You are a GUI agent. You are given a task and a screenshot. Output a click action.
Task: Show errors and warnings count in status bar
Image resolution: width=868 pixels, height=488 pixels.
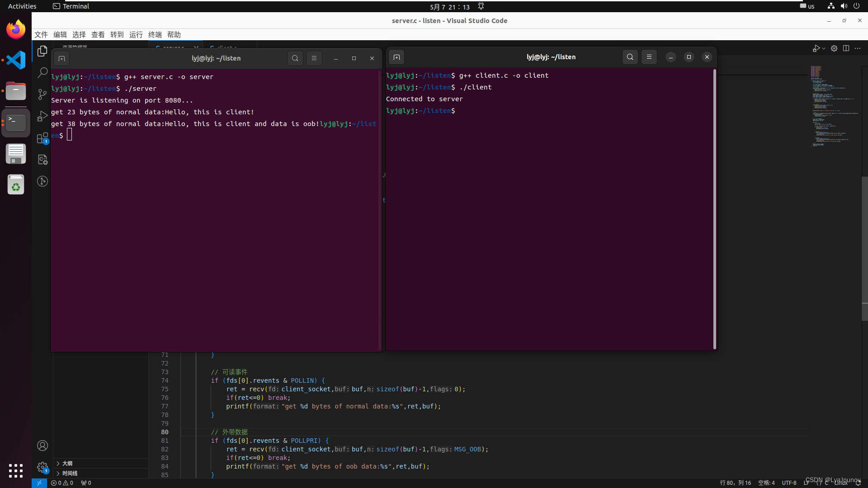coord(62,483)
